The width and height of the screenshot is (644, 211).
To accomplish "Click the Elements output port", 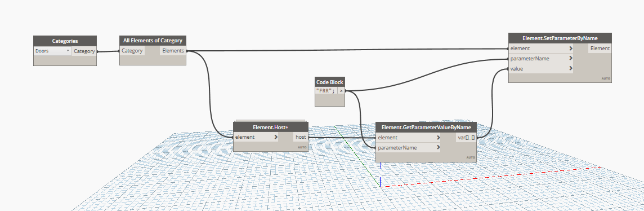I will pos(173,51).
